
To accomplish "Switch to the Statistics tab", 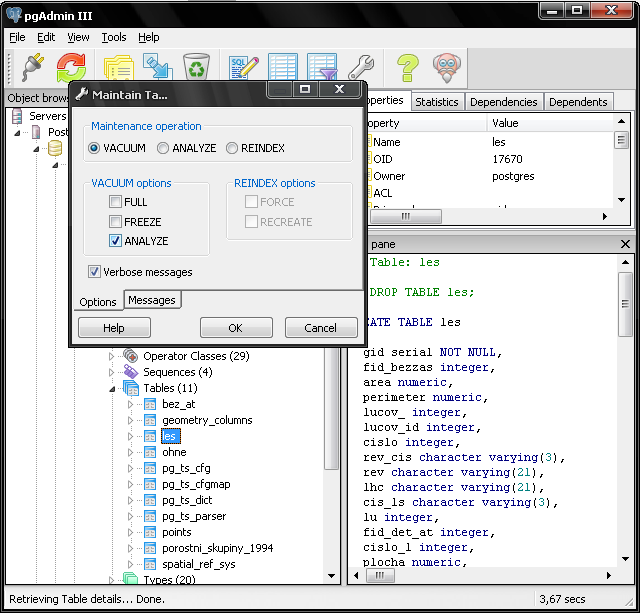I will tap(437, 102).
